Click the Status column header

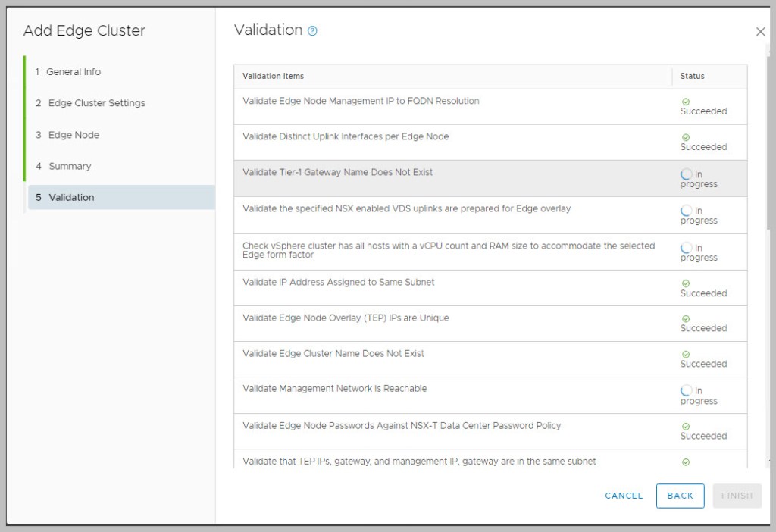click(692, 76)
